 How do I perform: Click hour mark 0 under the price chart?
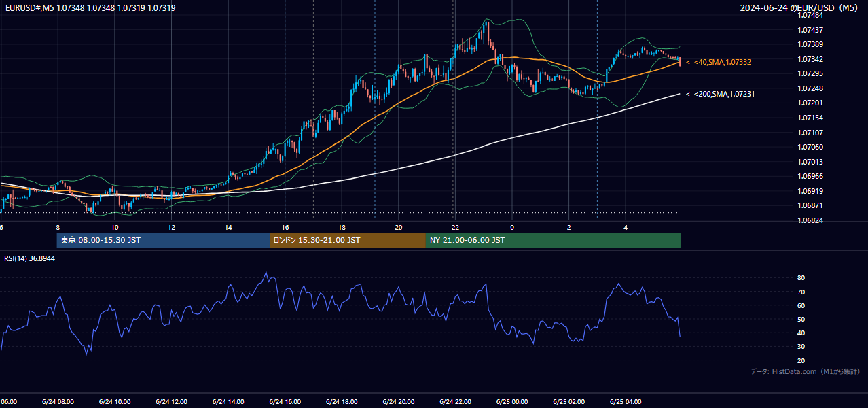click(512, 227)
